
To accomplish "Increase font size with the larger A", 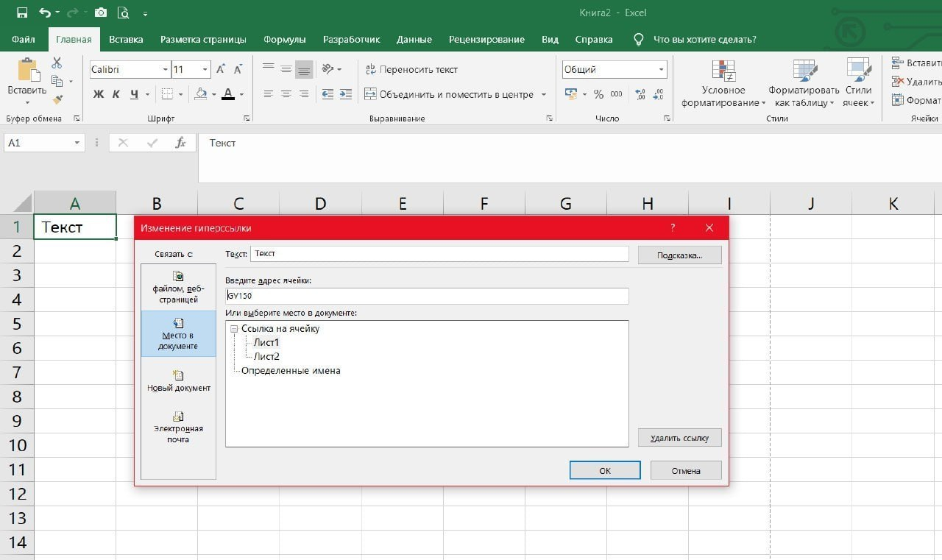I will tap(220, 69).
